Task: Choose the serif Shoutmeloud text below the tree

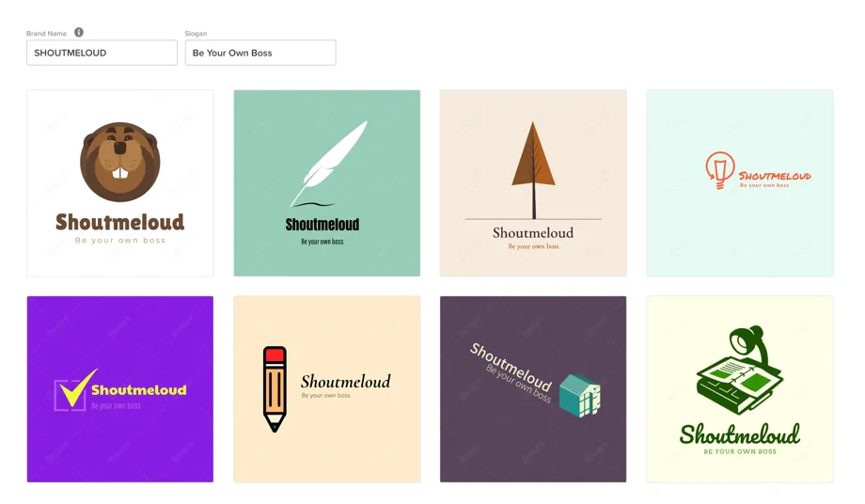Action: pos(533,233)
